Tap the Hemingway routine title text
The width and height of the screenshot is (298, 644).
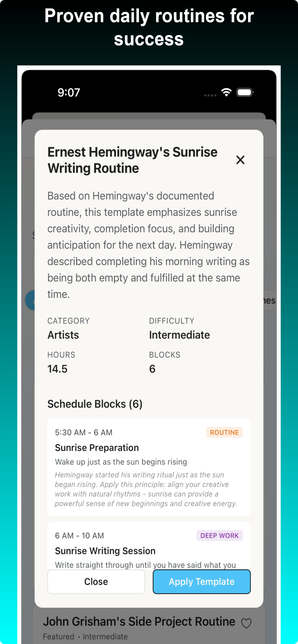click(x=132, y=160)
